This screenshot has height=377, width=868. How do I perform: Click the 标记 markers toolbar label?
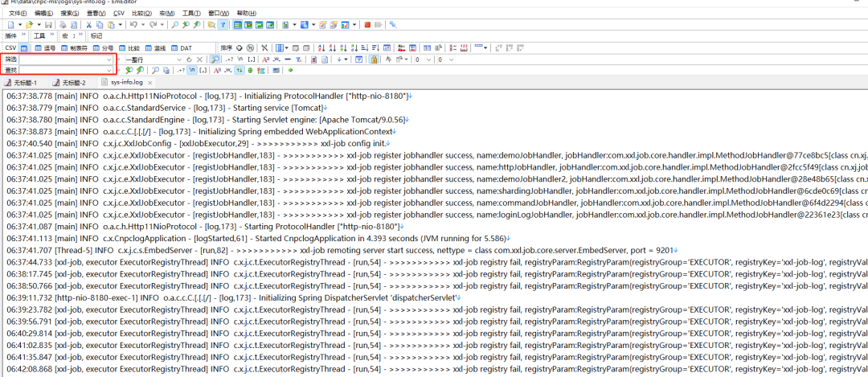tap(96, 35)
